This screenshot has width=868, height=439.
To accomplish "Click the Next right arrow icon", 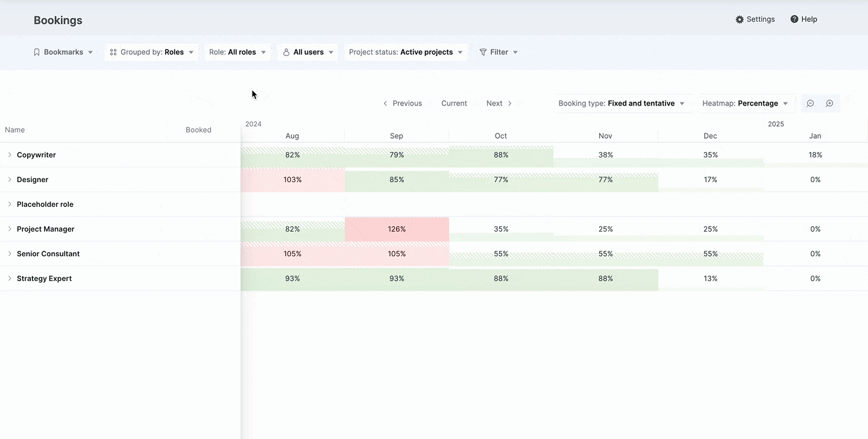I will click(x=509, y=103).
